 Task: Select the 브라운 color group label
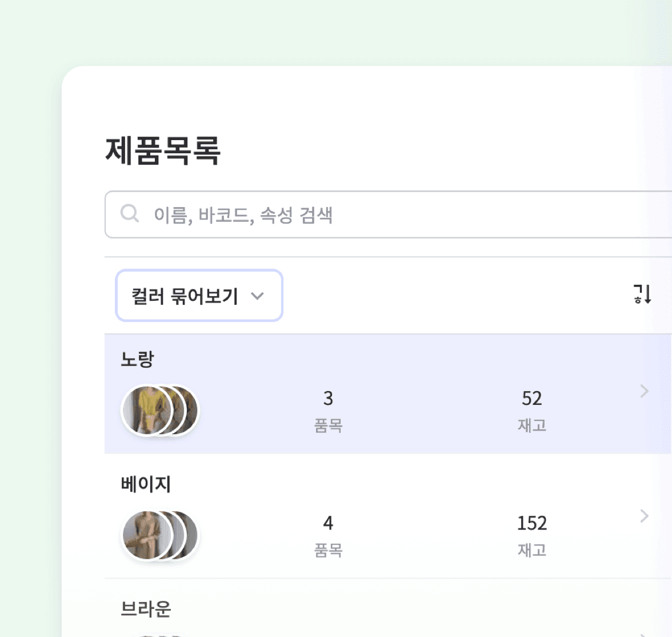click(x=146, y=609)
